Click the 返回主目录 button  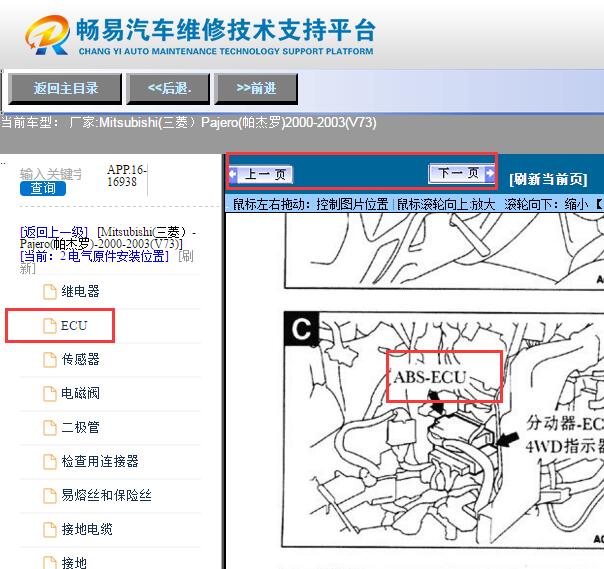[65, 89]
